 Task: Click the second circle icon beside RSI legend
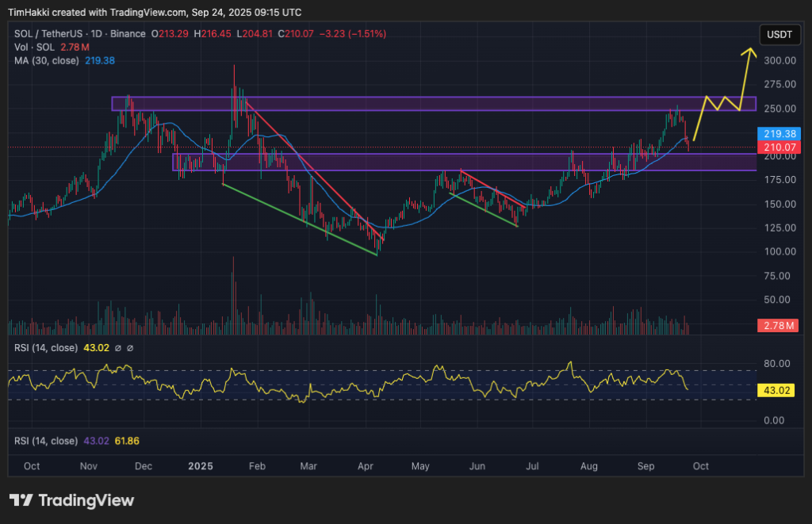(x=130, y=347)
